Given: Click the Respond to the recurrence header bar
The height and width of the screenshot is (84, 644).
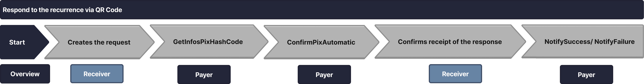Looking at the screenshot, I should click(x=322, y=10).
